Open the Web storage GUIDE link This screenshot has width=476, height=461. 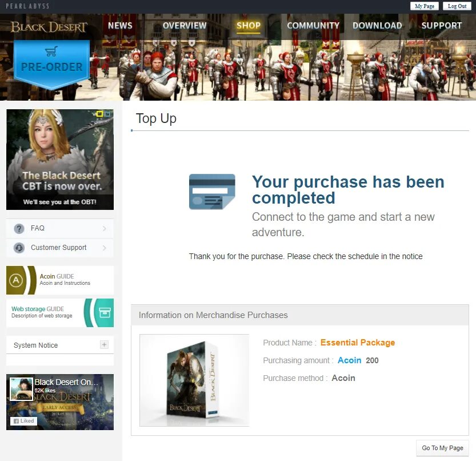click(60, 313)
